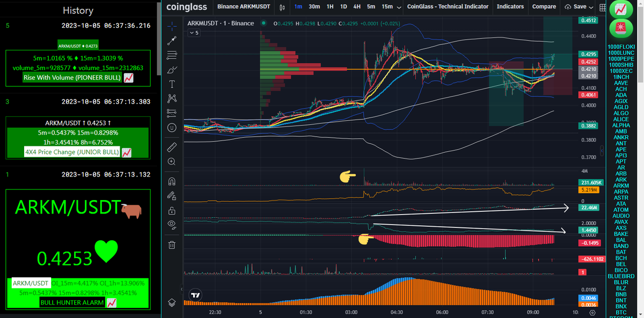
Task: Collapse the drawing toolbar side arrow
Action: coord(181,290)
